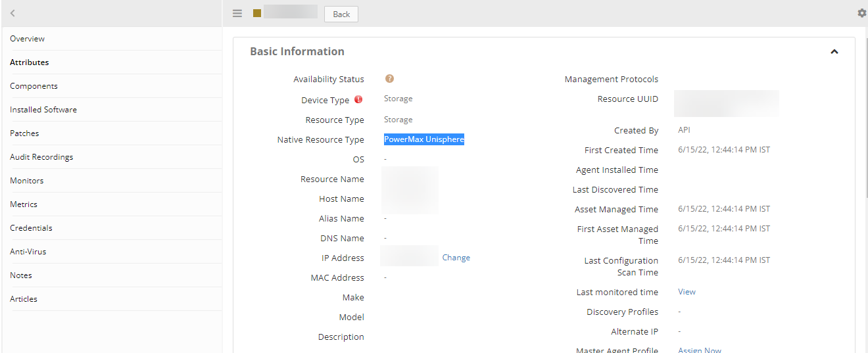This screenshot has height=353, width=868.
Task: Click the gold resource status square
Action: coord(257,13)
